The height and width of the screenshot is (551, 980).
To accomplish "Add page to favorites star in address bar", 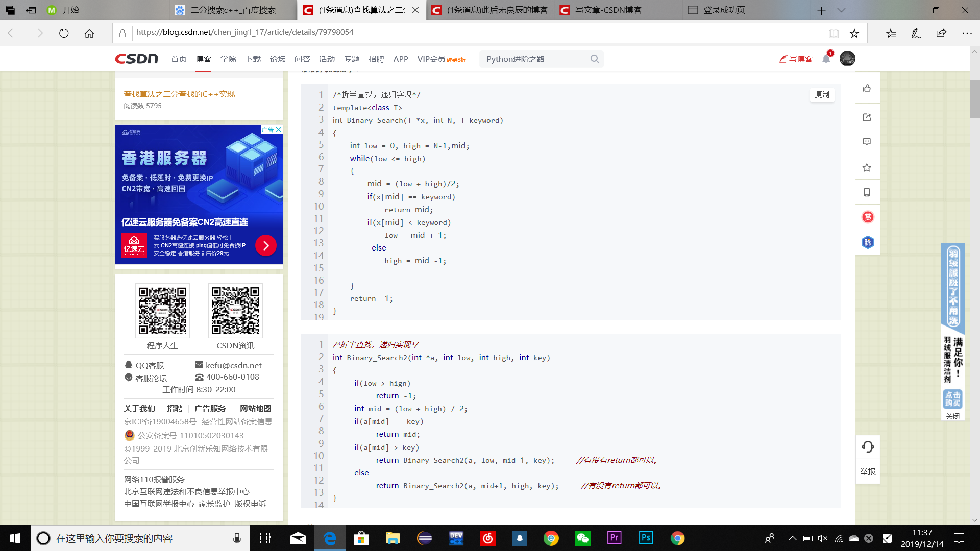I will pos(854,34).
